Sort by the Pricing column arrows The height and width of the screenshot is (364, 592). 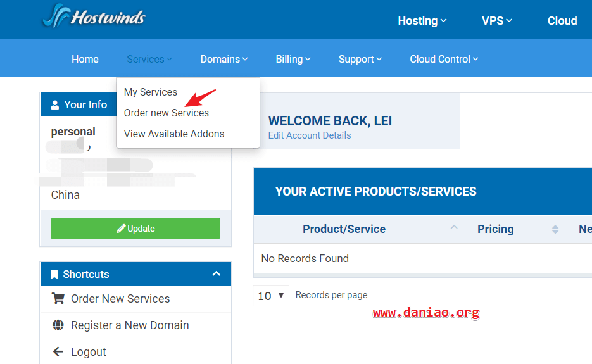(555, 229)
